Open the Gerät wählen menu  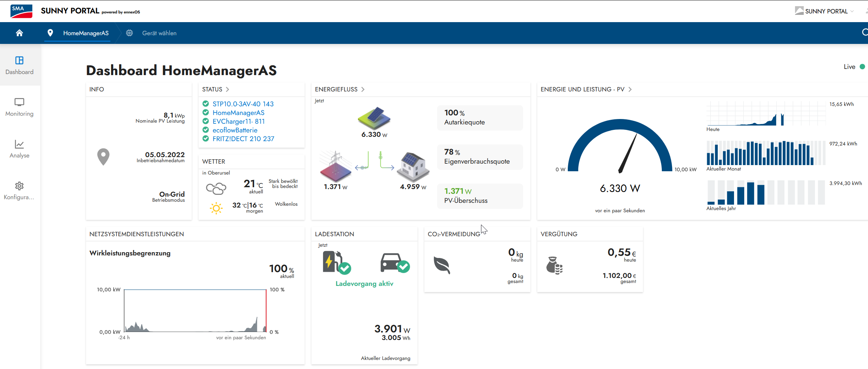159,33
